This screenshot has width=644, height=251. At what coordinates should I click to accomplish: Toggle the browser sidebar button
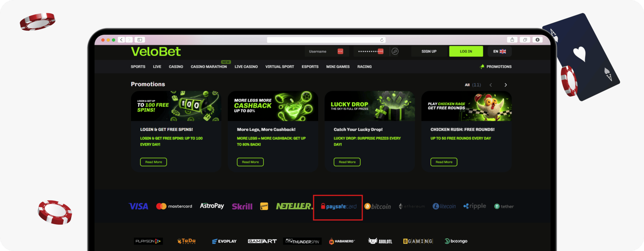pyautogui.click(x=140, y=40)
